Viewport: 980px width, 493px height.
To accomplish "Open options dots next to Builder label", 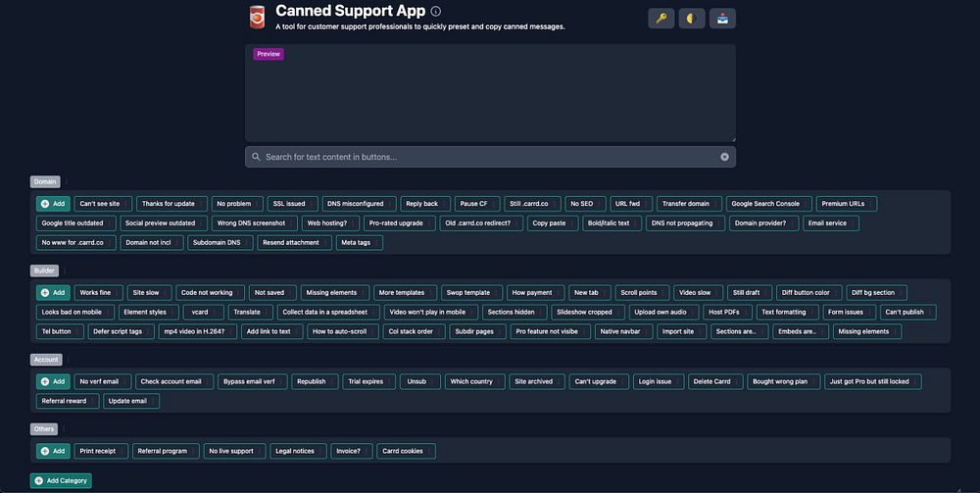I will [65, 271].
